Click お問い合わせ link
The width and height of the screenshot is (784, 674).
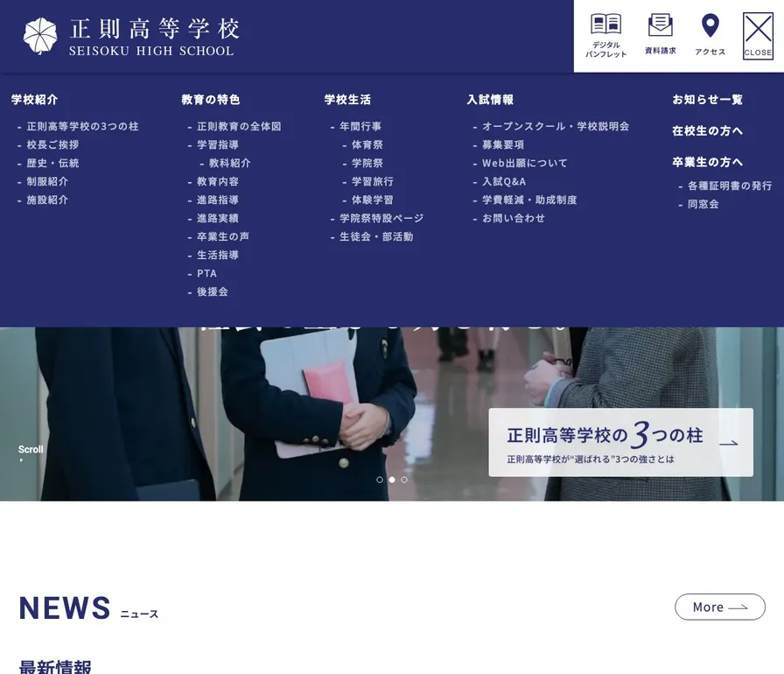tap(514, 219)
